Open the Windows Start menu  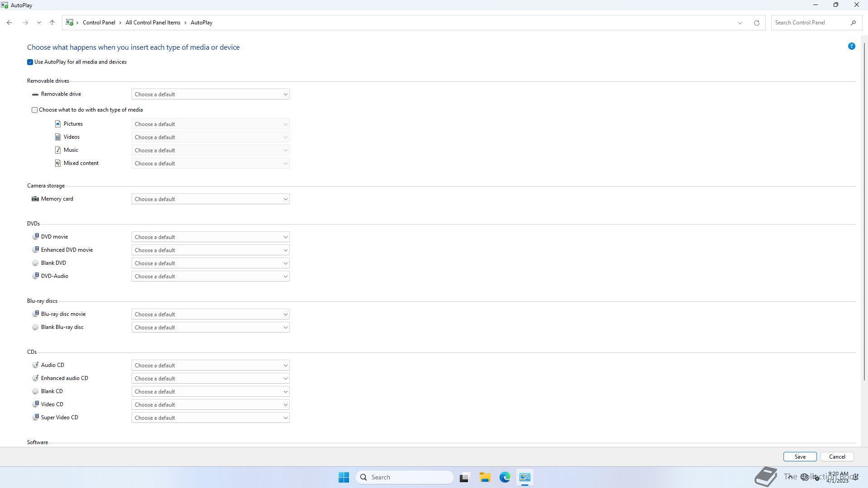tap(344, 477)
